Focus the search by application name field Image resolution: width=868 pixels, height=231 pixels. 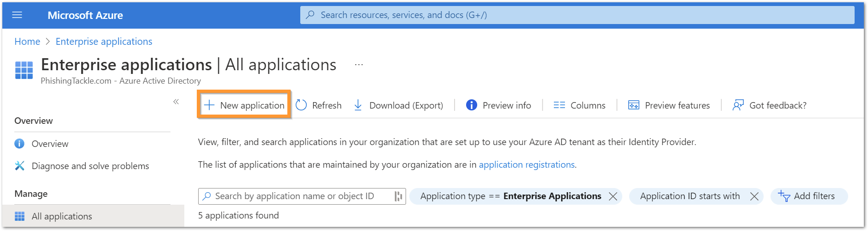[x=302, y=196]
